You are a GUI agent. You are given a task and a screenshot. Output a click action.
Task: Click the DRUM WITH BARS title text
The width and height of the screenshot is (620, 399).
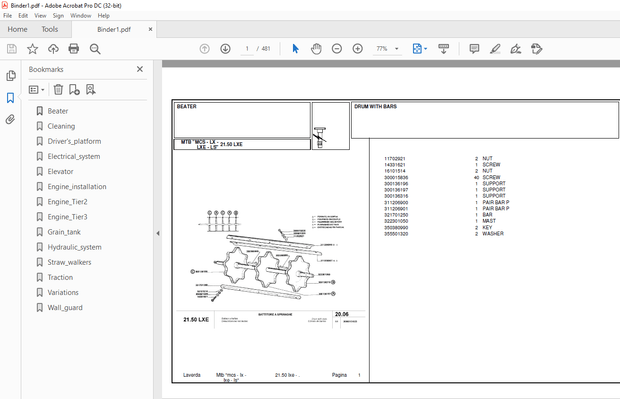click(x=375, y=106)
